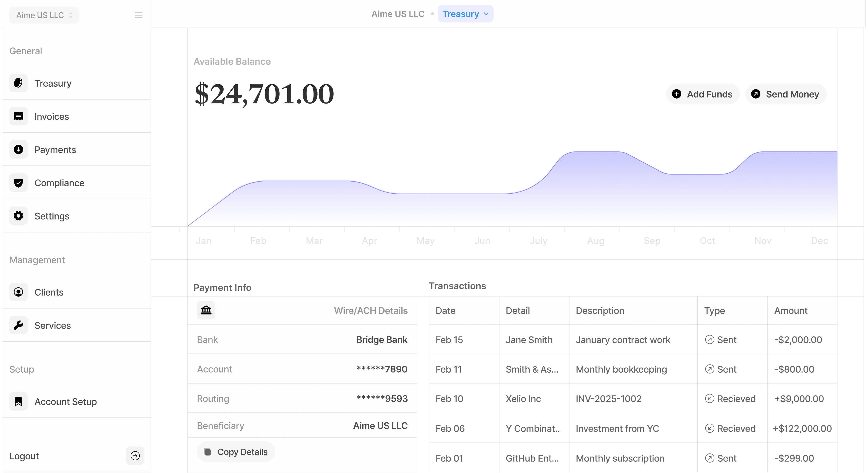Click the logout arrow icon
The height and width of the screenshot is (473, 868).
[135, 456]
